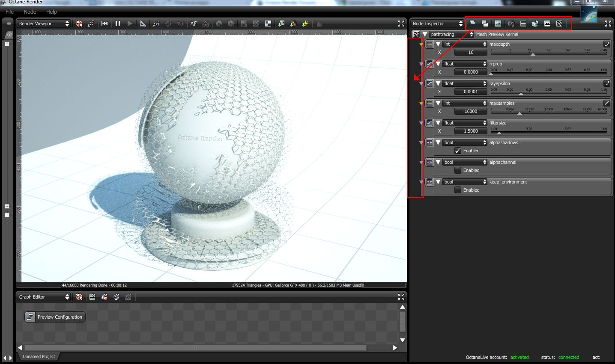Image resolution: width=615 pixels, height=364 pixels.
Task: Open the Render Viewport panel type dropdown
Action: (44, 24)
